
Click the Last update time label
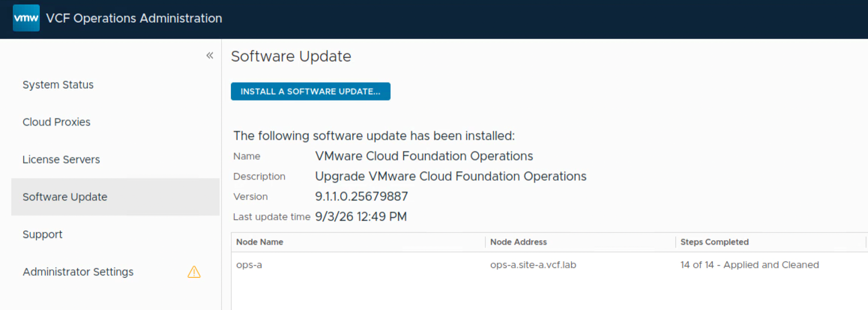pyautogui.click(x=271, y=217)
